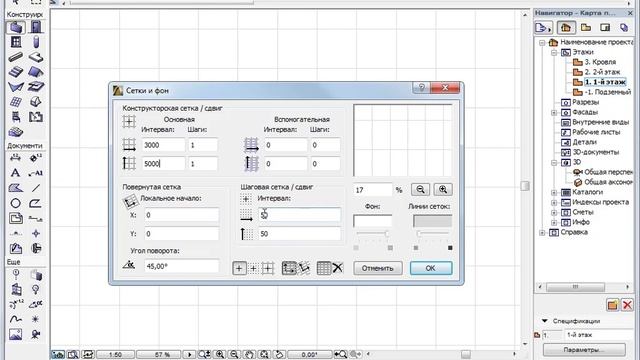Expand the Индексы проекта tree node

[554, 202]
